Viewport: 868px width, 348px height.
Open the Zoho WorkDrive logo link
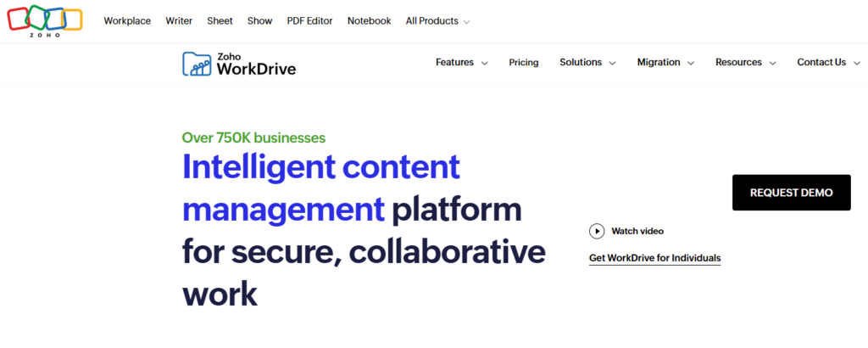point(239,63)
